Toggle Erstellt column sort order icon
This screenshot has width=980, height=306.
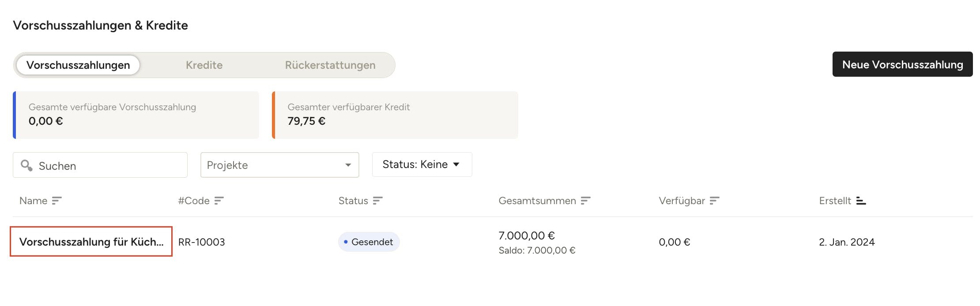[x=861, y=201]
